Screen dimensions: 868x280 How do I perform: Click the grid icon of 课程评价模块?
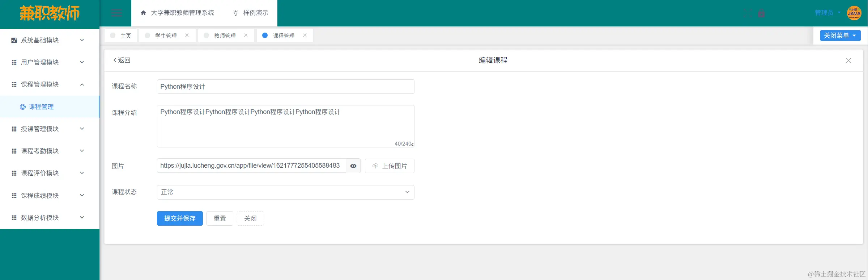[x=14, y=173]
